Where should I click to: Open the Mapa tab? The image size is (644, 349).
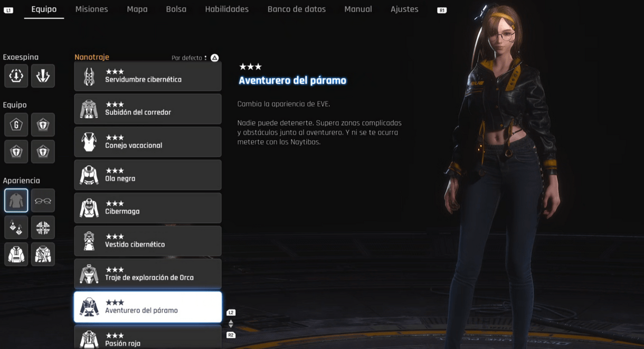(137, 9)
